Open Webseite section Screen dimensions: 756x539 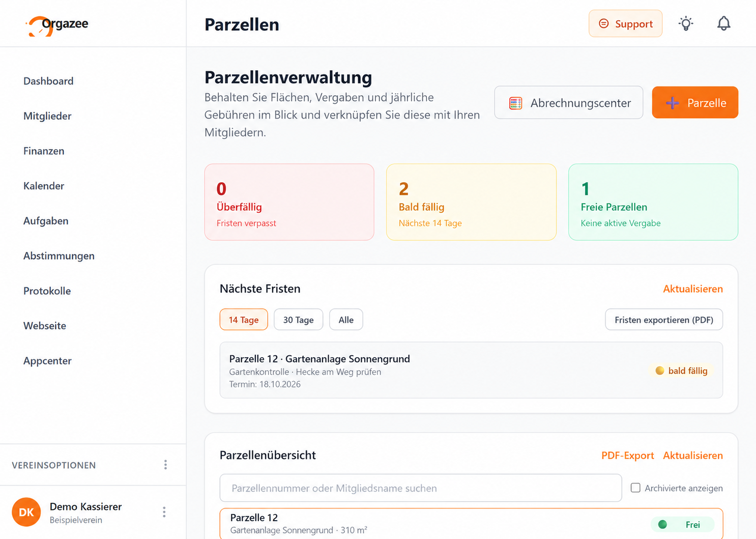point(45,326)
